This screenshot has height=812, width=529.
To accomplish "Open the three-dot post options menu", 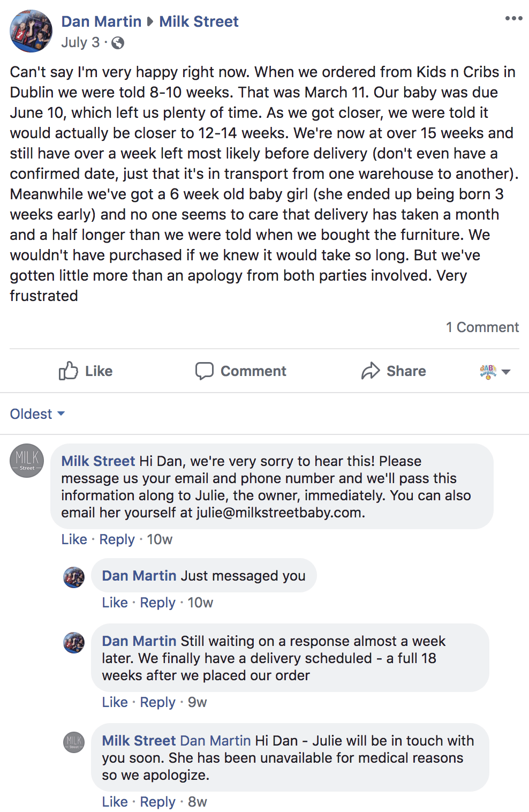I will coord(513,19).
